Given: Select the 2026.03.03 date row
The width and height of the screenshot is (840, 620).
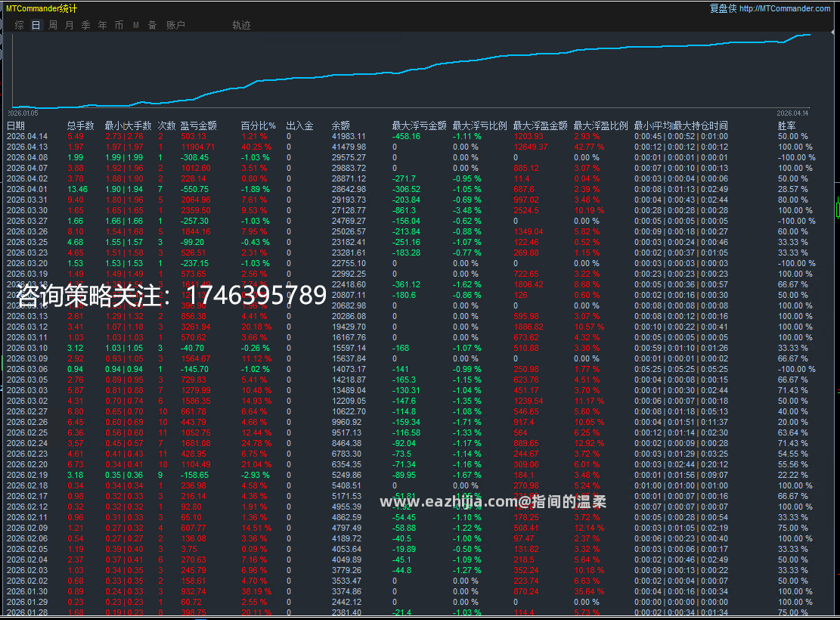Looking at the screenshot, I should [411, 391].
